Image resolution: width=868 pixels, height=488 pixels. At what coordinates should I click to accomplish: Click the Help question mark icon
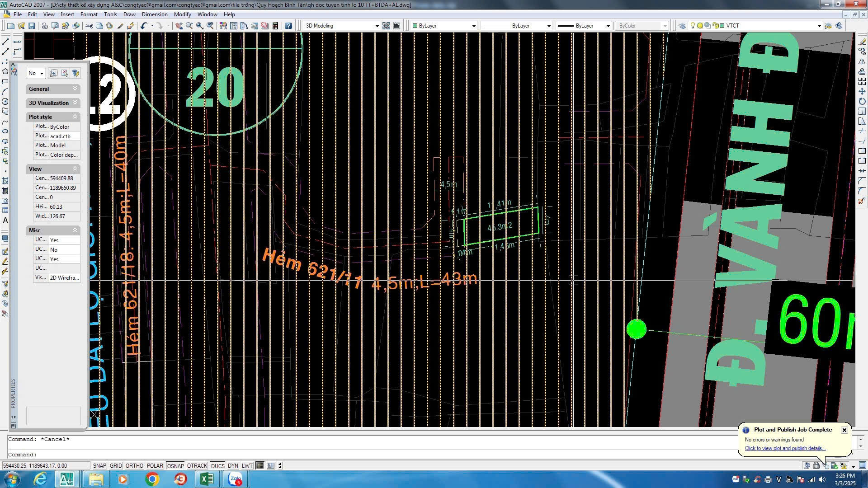288,26
